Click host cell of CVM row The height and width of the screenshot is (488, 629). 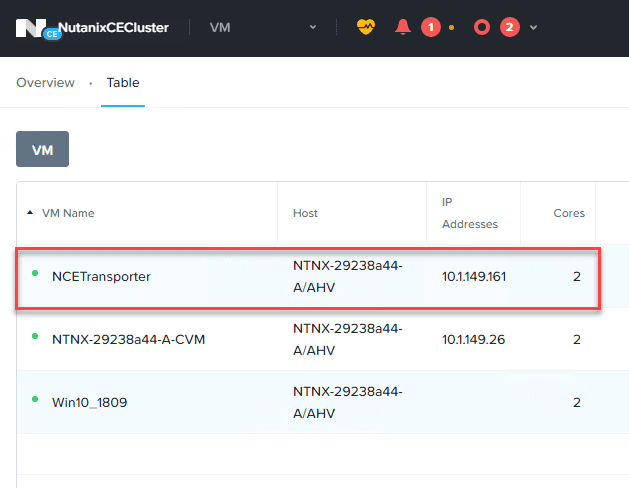point(347,339)
